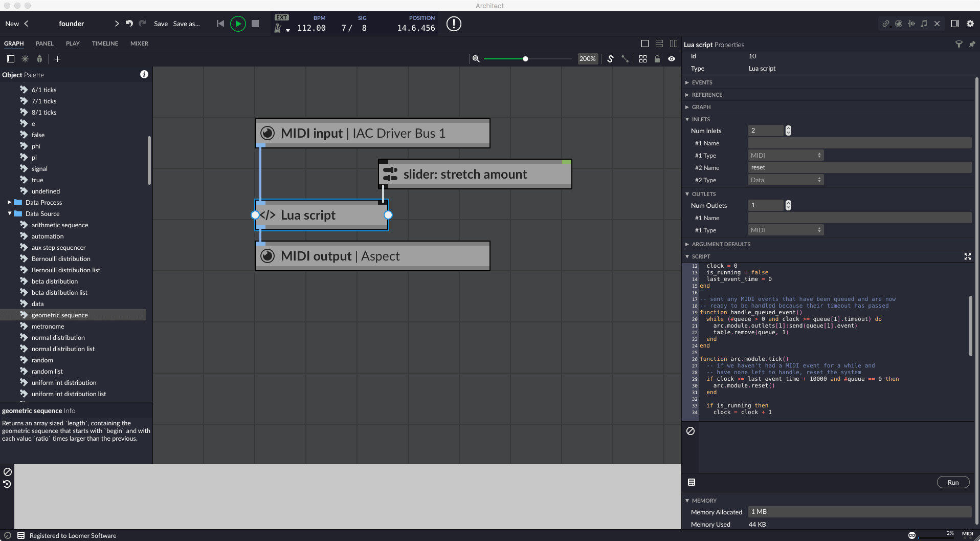Screen dimensions: 980x541
Task: Toggle EXT sync indicator
Action: (x=282, y=17)
